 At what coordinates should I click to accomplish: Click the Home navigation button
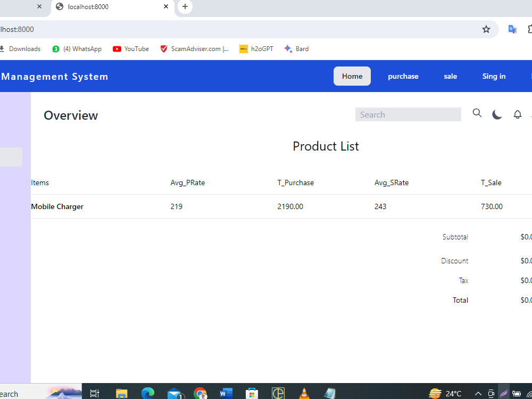(x=352, y=76)
